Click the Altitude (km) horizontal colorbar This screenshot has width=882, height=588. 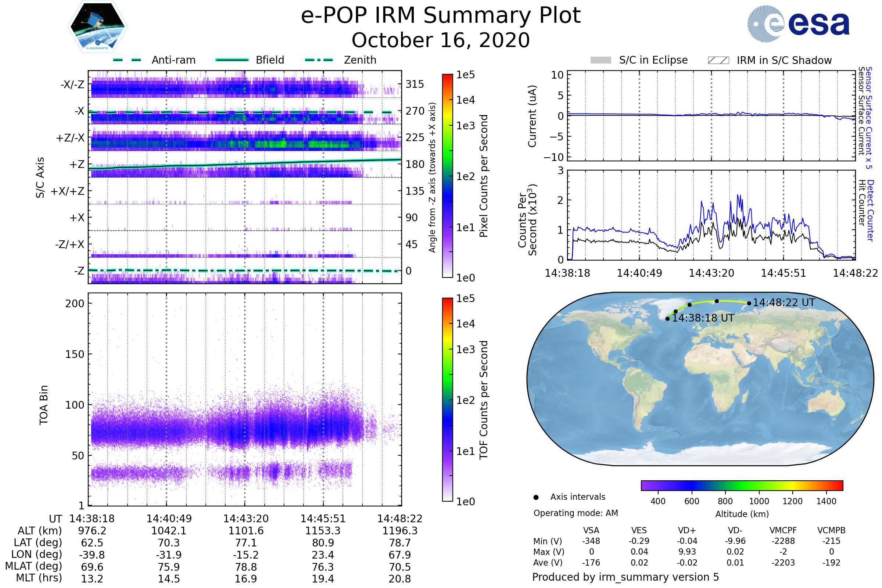(x=742, y=485)
